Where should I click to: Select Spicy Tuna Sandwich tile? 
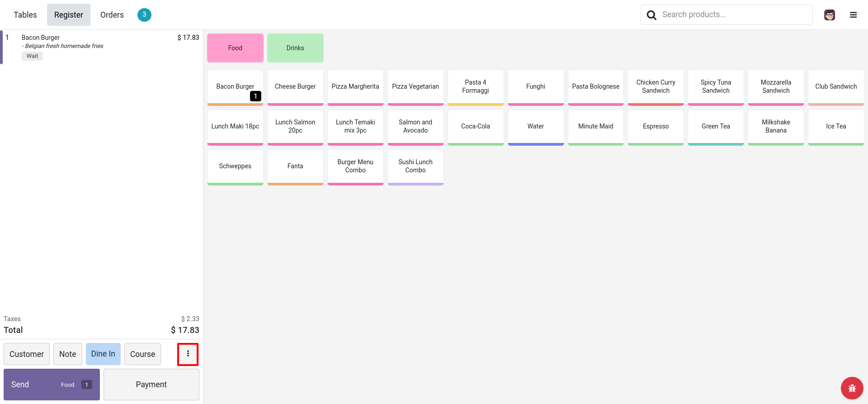pos(716,87)
